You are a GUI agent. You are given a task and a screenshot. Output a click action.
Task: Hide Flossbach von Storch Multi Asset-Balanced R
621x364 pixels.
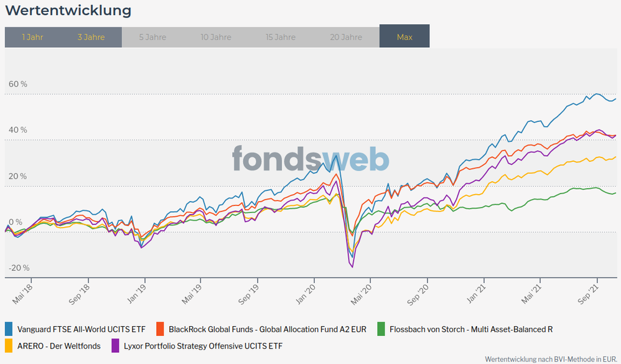coord(471,329)
